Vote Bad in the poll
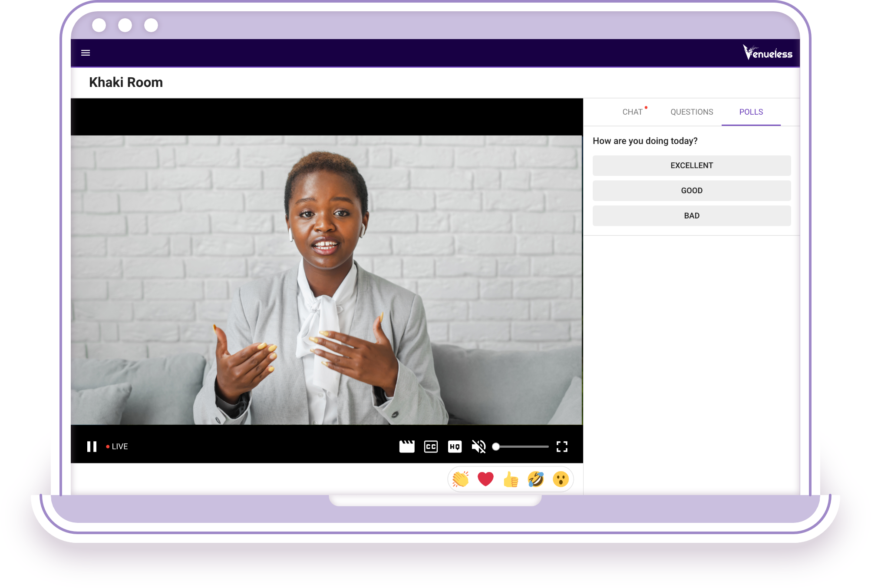This screenshot has height=588, width=871. pyautogui.click(x=692, y=216)
